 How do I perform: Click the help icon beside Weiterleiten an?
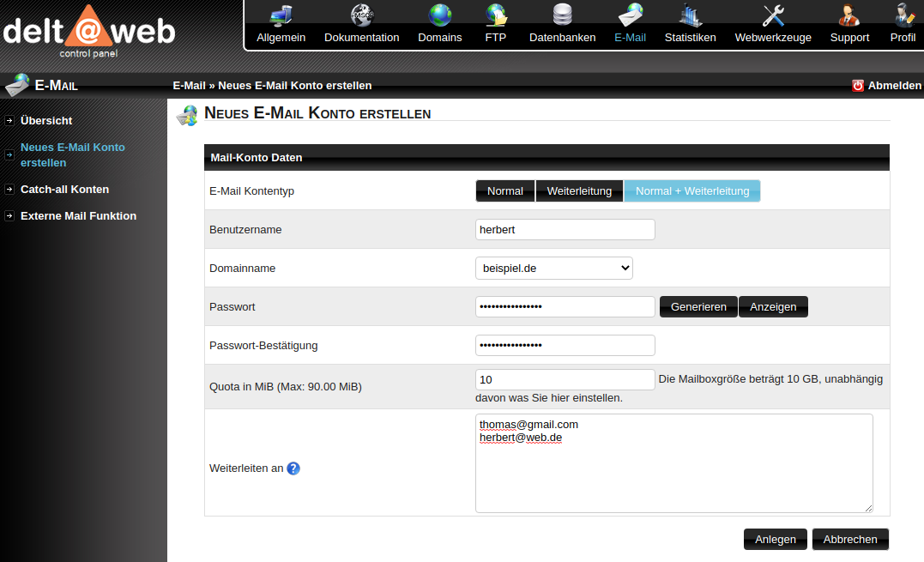pos(293,468)
